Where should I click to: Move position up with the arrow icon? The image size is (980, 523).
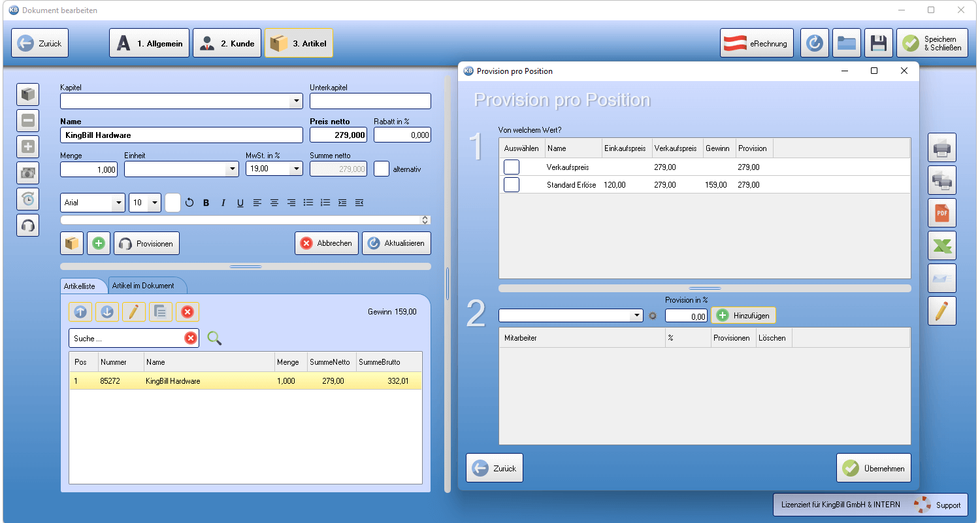point(80,312)
